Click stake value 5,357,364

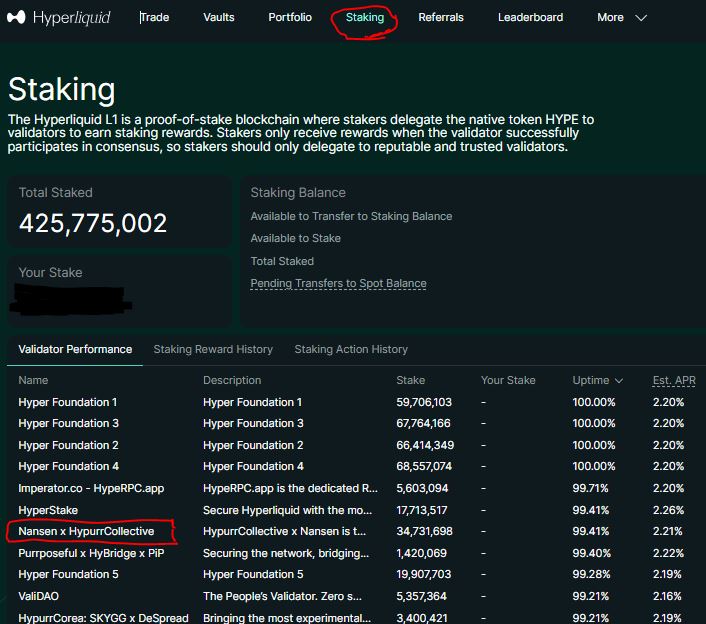[421, 596]
